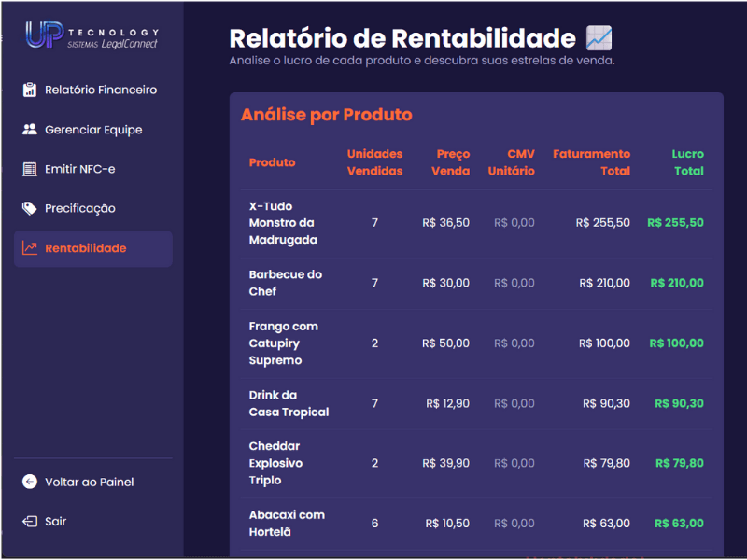
Task: Click the price tag icon beside Precificação
Action: [31, 208]
